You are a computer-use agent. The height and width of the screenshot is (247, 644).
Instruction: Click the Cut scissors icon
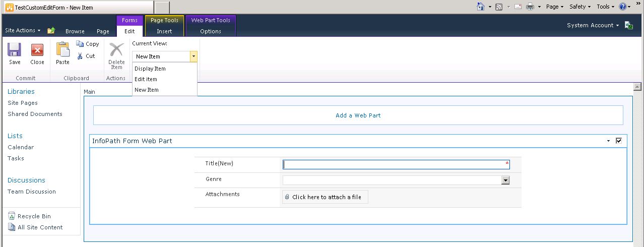point(80,56)
